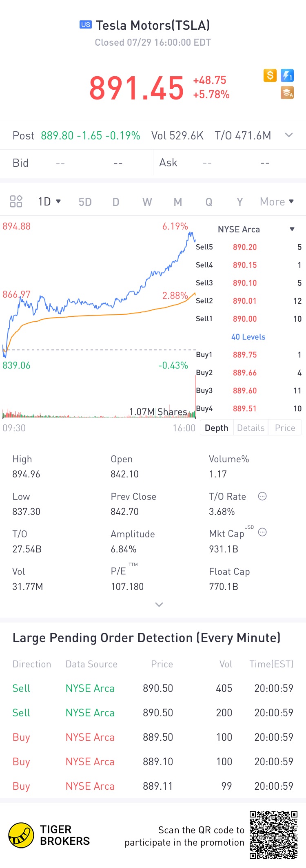Tap the US market flag badge
The width and height of the screenshot is (306, 868).
click(x=86, y=24)
